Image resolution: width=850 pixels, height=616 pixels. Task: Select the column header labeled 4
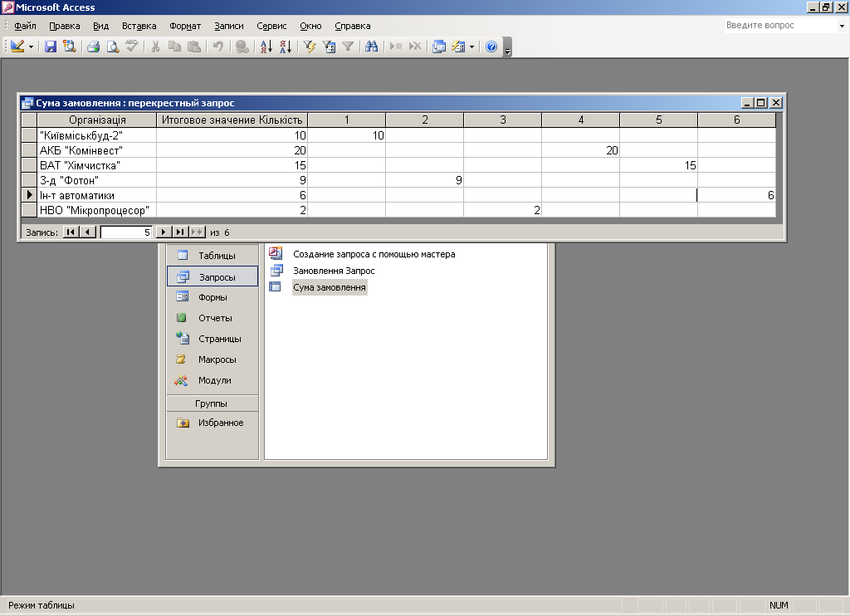[580, 120]
